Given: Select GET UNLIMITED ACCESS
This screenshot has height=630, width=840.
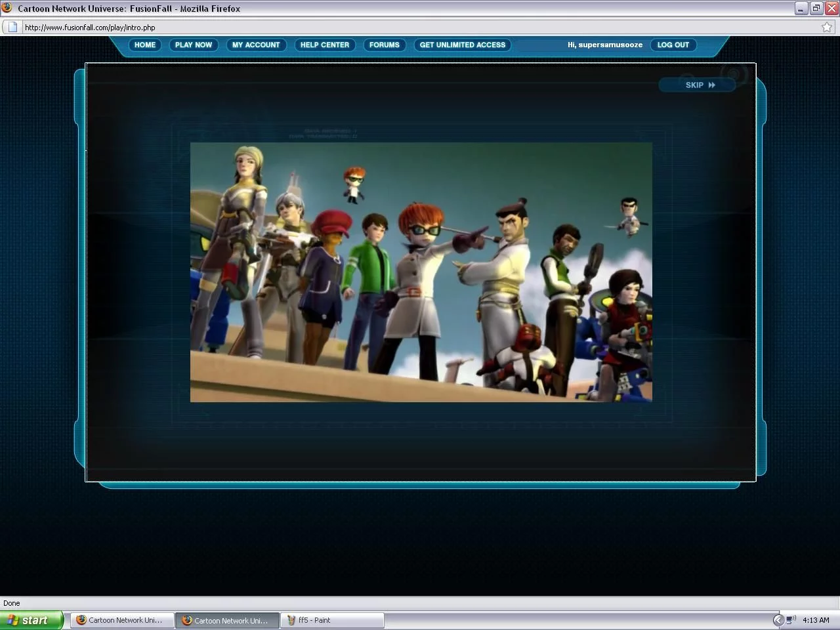Looking at the screenshot, I should (463, 45).
